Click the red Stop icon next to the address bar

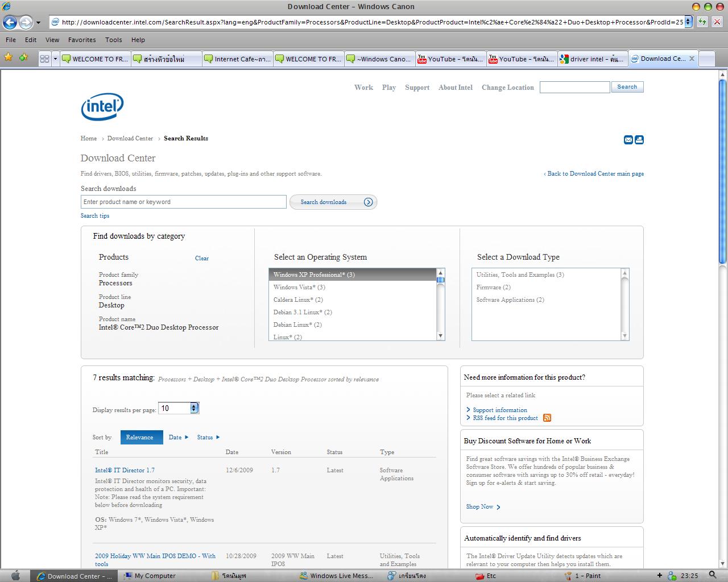tap(717, 22)
